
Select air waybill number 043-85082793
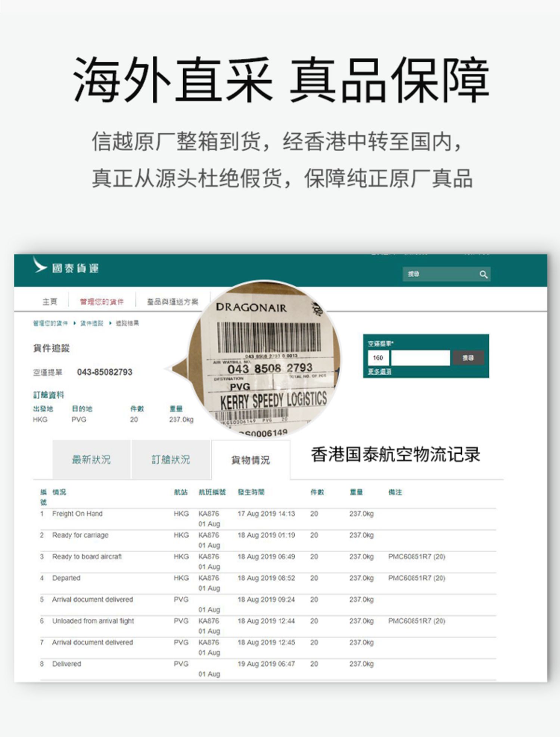(105, 372)
